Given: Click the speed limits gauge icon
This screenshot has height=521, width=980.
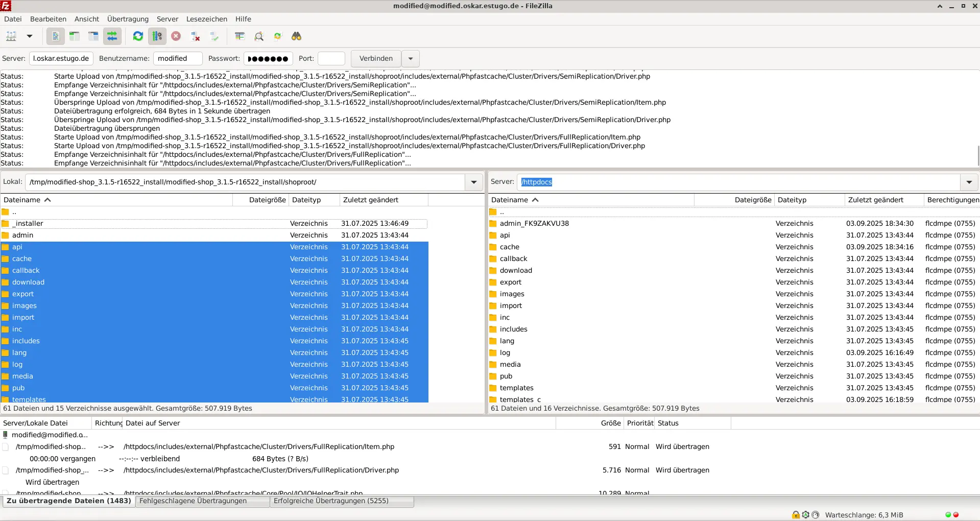Looking at the screenshot, I should click(x=815, y=515).
